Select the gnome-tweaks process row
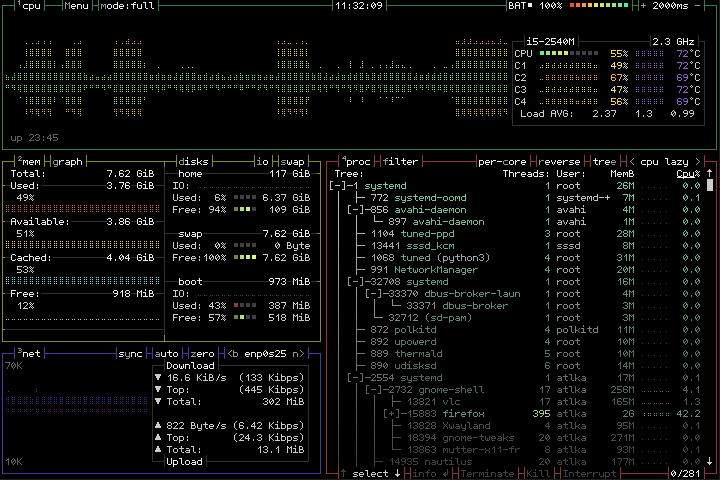 click(515, 437)
